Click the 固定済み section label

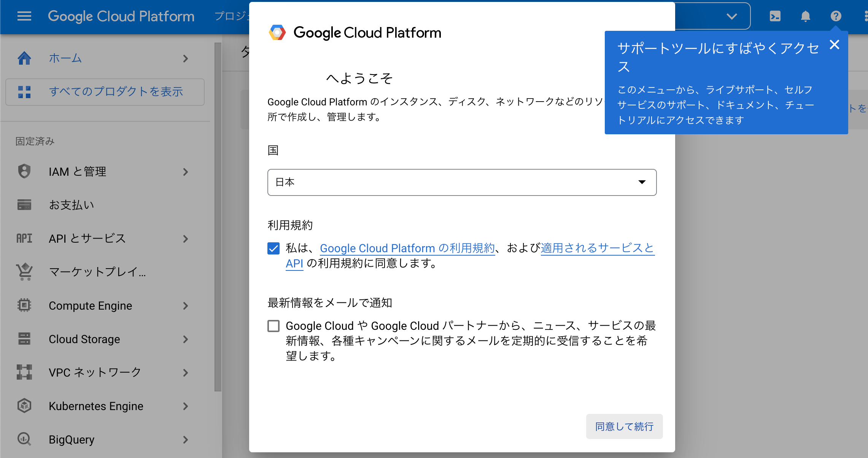35,141
